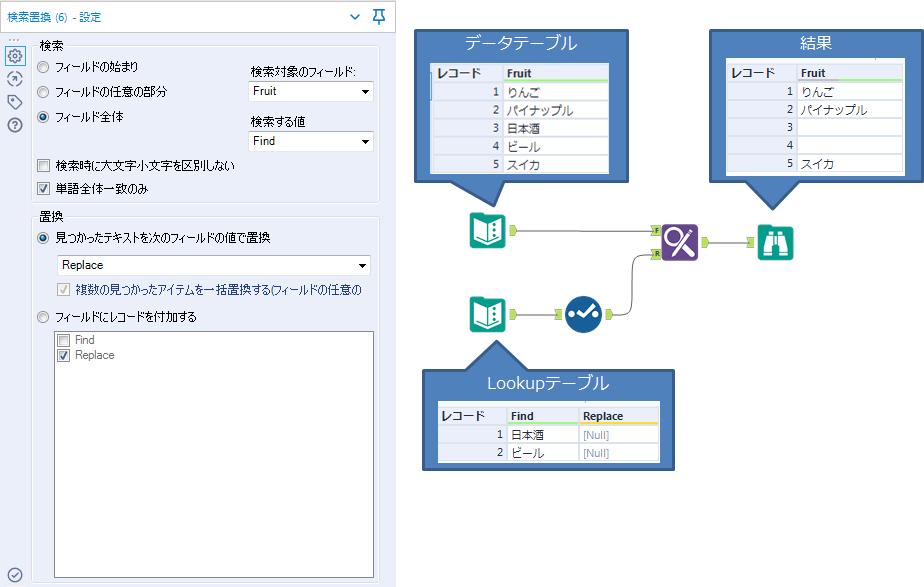Open tool Help via the question mark icon

pyautogui.click(x=15, y=123)
